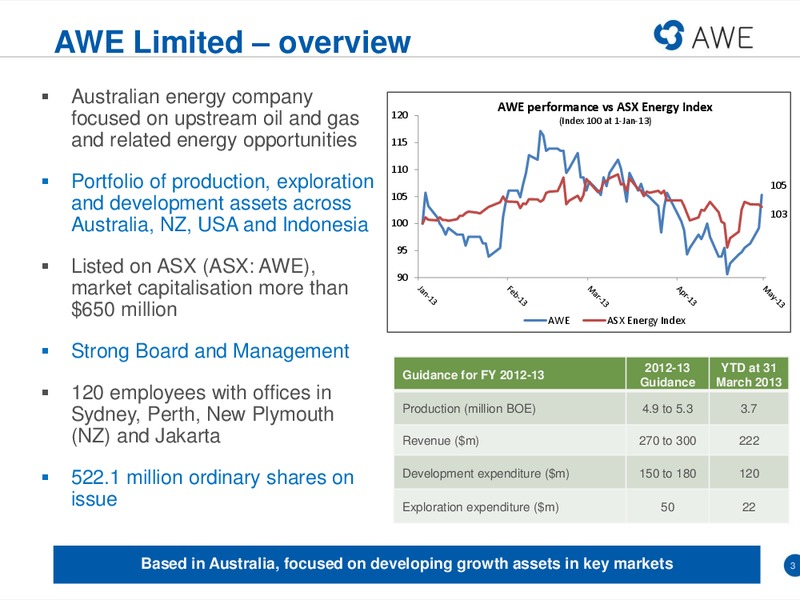Click table header 'Guidance for FY 2012-13'

(473, 375)
